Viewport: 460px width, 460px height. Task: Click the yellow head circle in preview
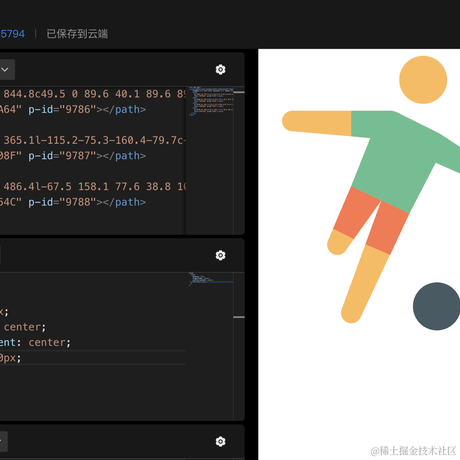(x=423, y=80)
